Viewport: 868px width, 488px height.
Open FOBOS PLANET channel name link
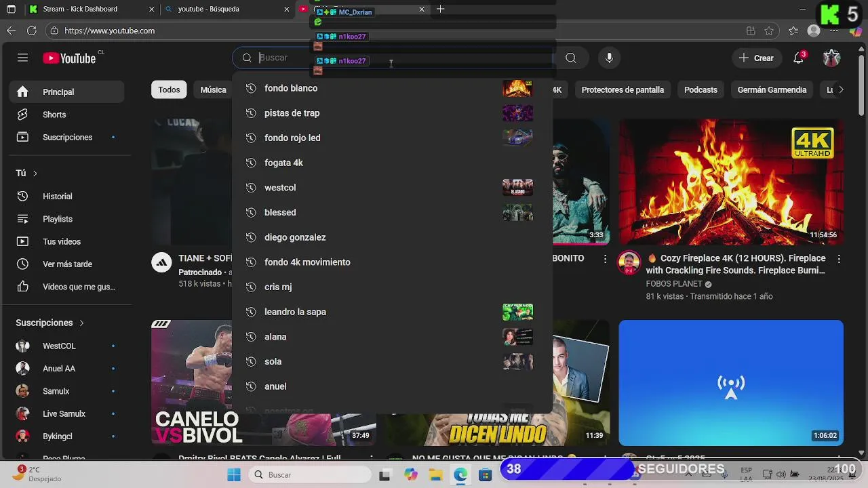click(x=673, y=284)
